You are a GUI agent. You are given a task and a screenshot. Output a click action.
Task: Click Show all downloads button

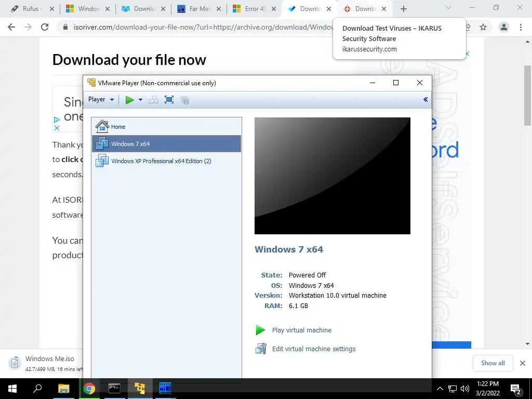point(493,363)
